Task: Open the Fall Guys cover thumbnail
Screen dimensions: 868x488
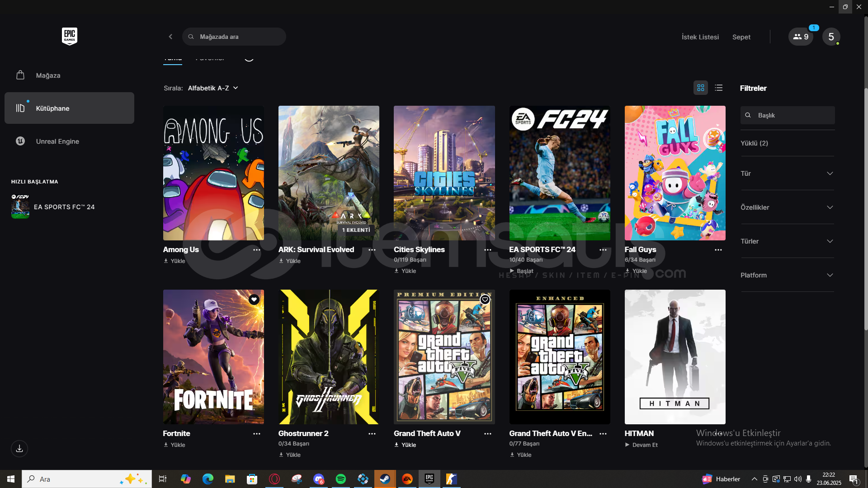Action: tap(675, 173)
